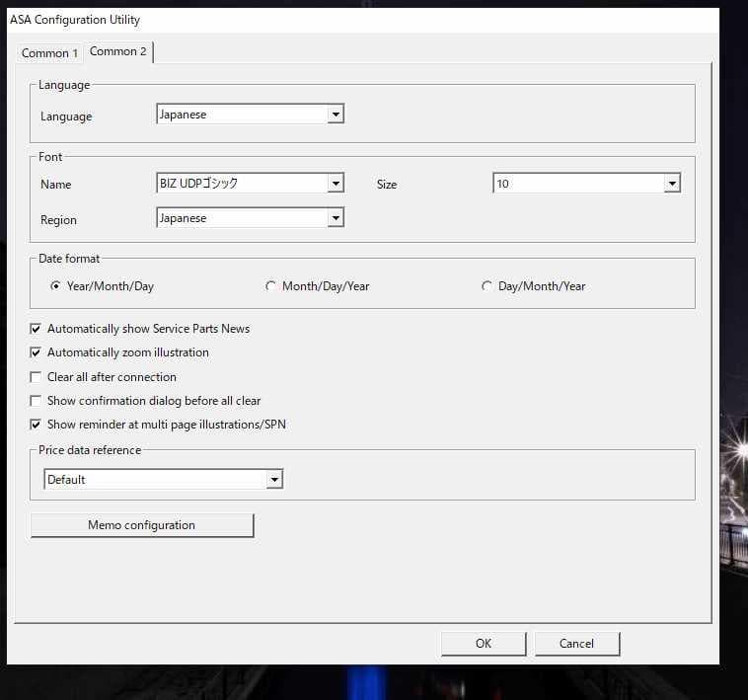This screenshot has width=748, height=700.
Task: Select the Common 2 tab
Action: tap(118, 51)
